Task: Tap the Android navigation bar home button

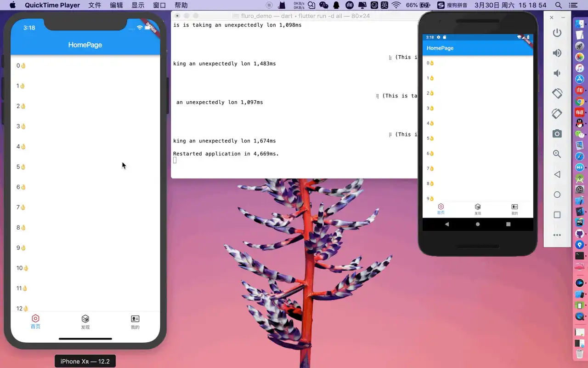Action: click(478, 224)
